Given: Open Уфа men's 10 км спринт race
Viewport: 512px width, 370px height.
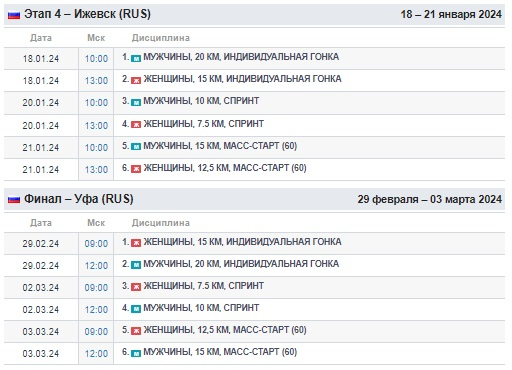Looking at the screenshot, I should tap(201, 308).
